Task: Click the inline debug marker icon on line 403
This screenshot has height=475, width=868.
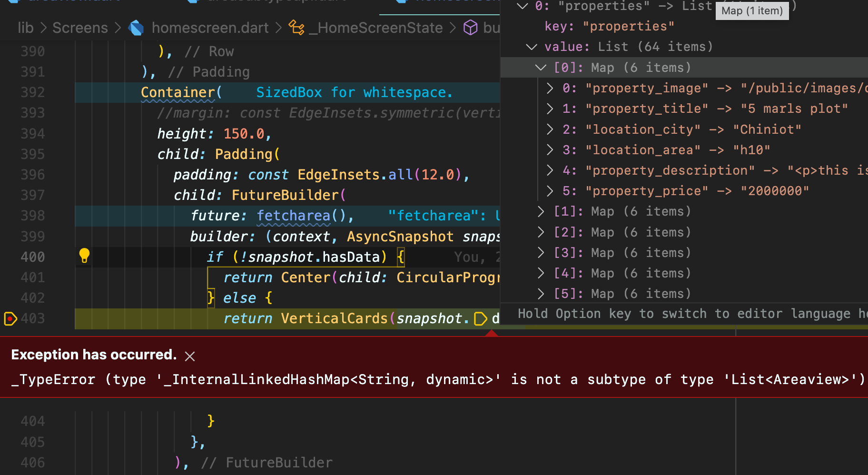Action: tap(481, 318)
